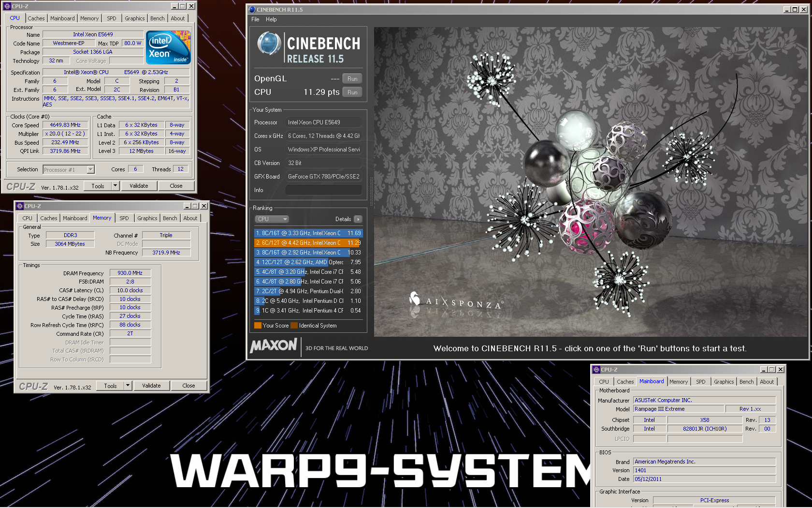The width and height of the screenshot is (812, 508).
Task: Click CPU-Z title icon in top-left window
Action: [7, 6]
